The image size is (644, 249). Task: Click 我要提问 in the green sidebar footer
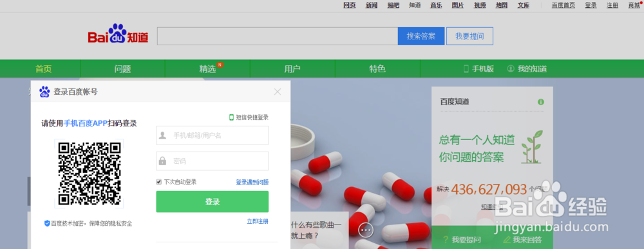click(466, 239)
